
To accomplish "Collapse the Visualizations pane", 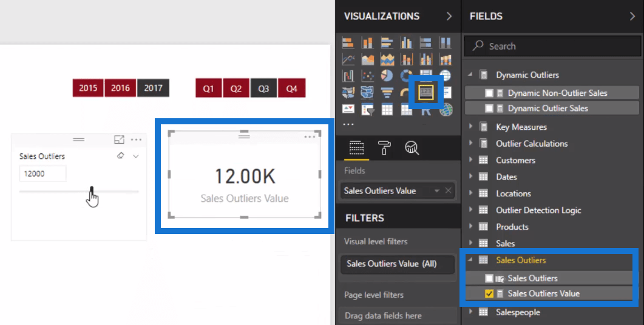I will (x=449, y=16).
